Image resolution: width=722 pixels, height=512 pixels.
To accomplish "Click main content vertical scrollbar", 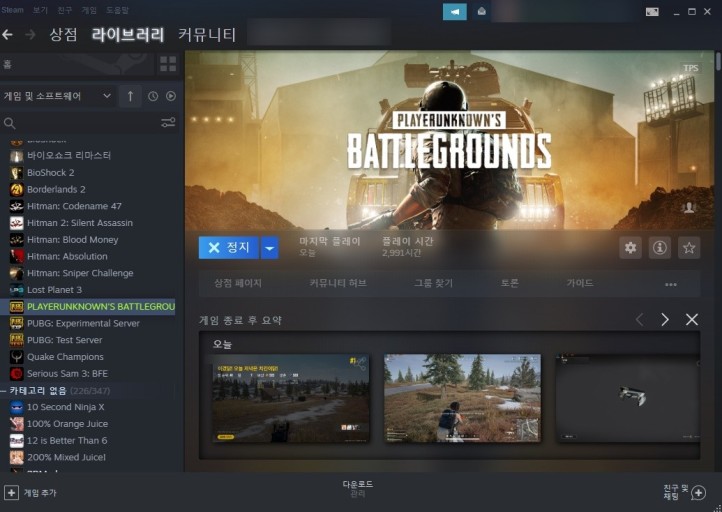I will tap(718, 62).
